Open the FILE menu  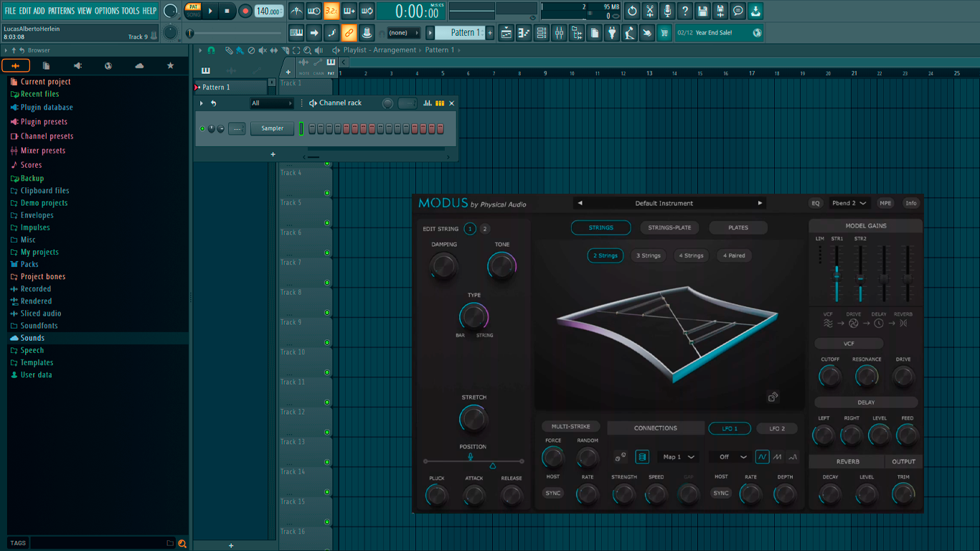(10, 11)
